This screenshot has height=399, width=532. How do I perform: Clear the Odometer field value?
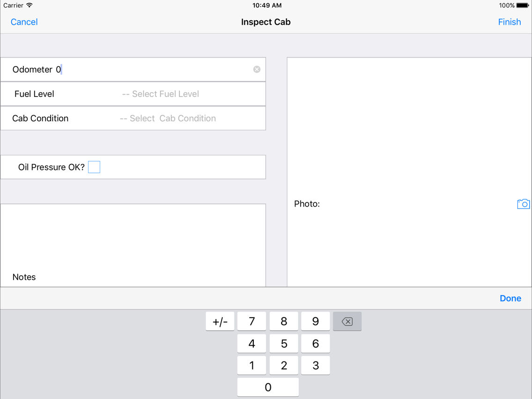pyautogui.click(x=257, y=69)
